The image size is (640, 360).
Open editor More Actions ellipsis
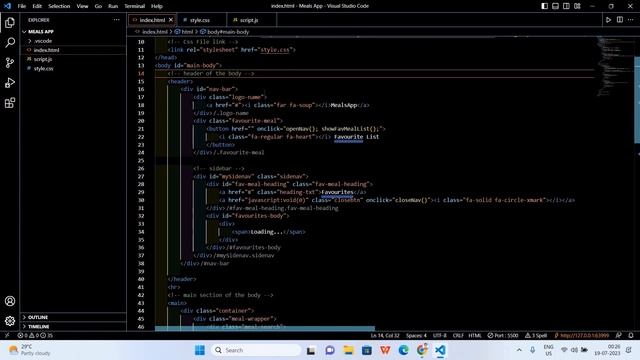(631, 20)
